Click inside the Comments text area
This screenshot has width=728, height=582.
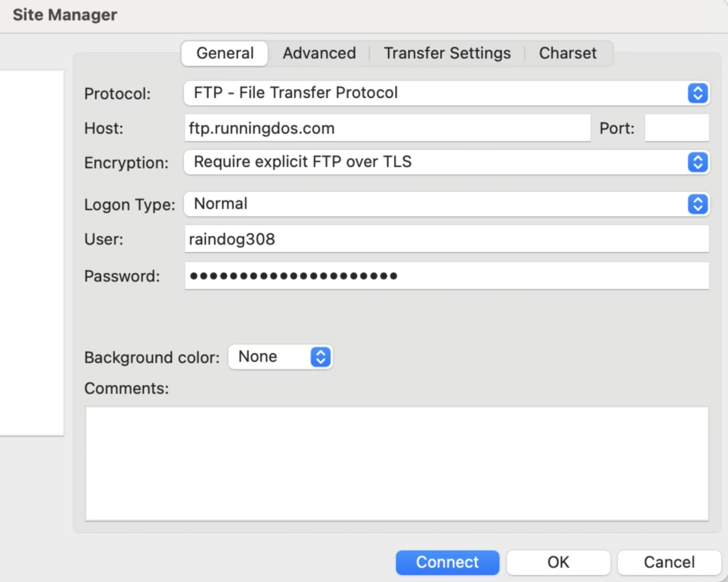click(x=397, y=462)
